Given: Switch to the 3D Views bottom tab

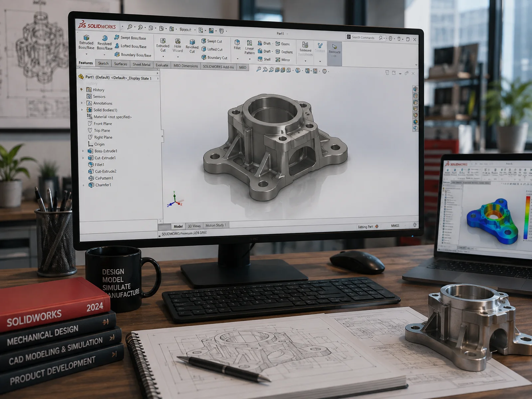Looking at the screenshot, I should 194,226.
